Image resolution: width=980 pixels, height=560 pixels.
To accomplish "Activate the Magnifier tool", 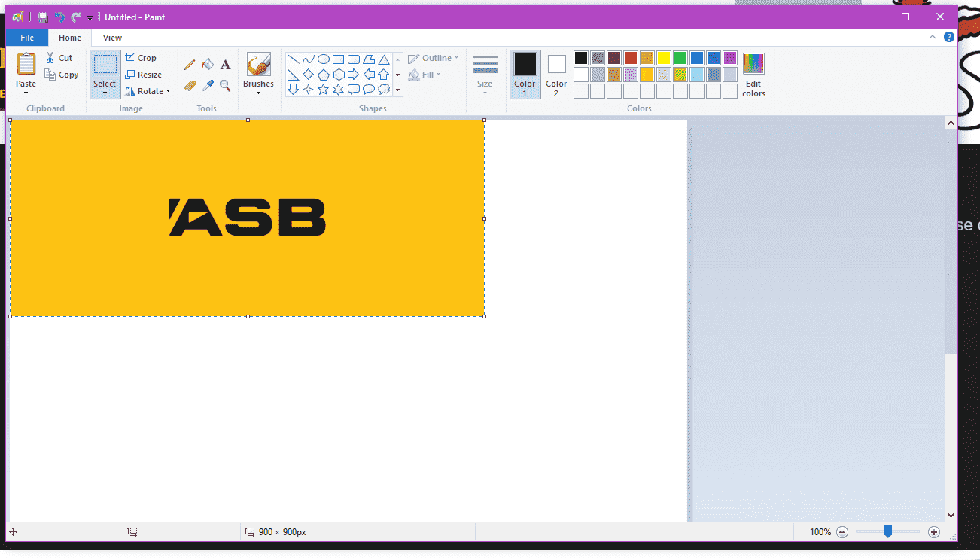I will pyautogui.click(x=225, y=86).
